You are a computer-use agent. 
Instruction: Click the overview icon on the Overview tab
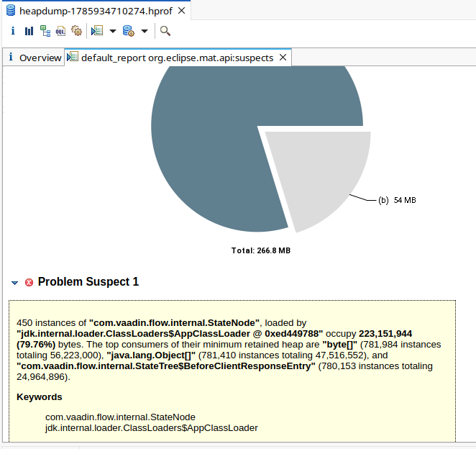pos(11,57)
